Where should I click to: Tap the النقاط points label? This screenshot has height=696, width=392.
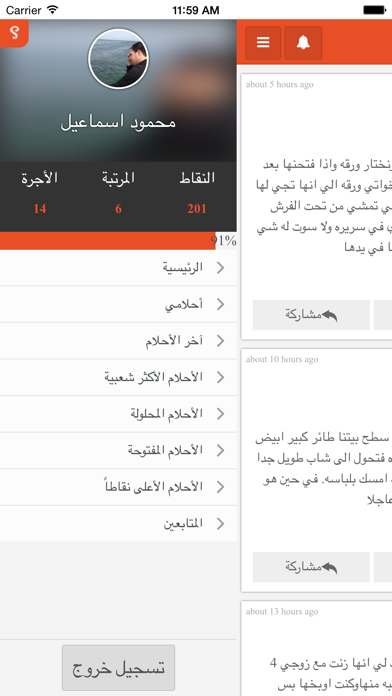click(x=197, y=178)
